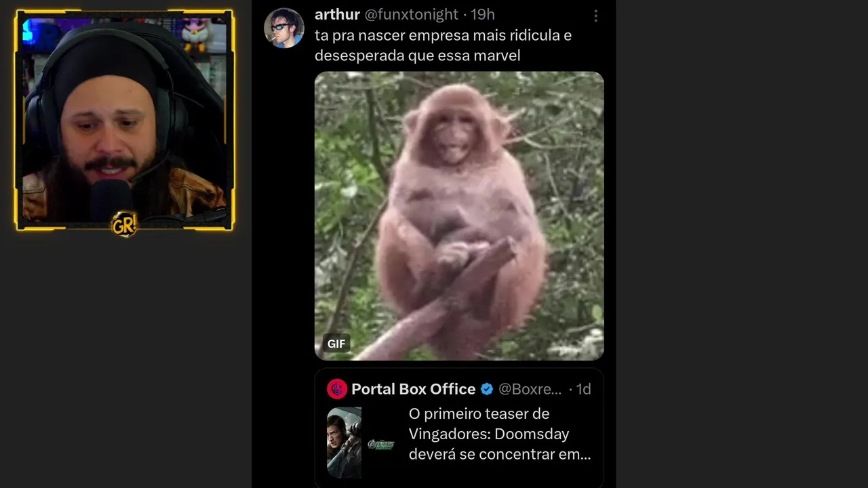Open arthur's profile avatar

283,28
